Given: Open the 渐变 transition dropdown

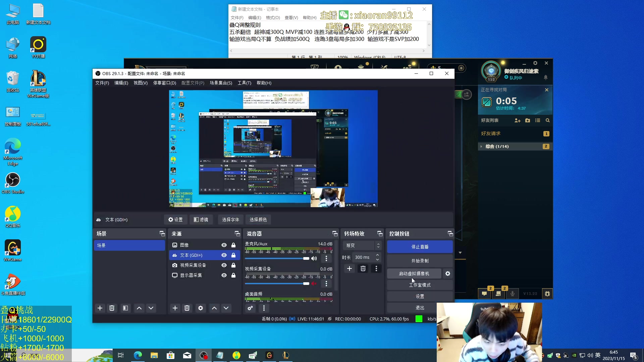Looking at the screenshot, I should [362, 245].
